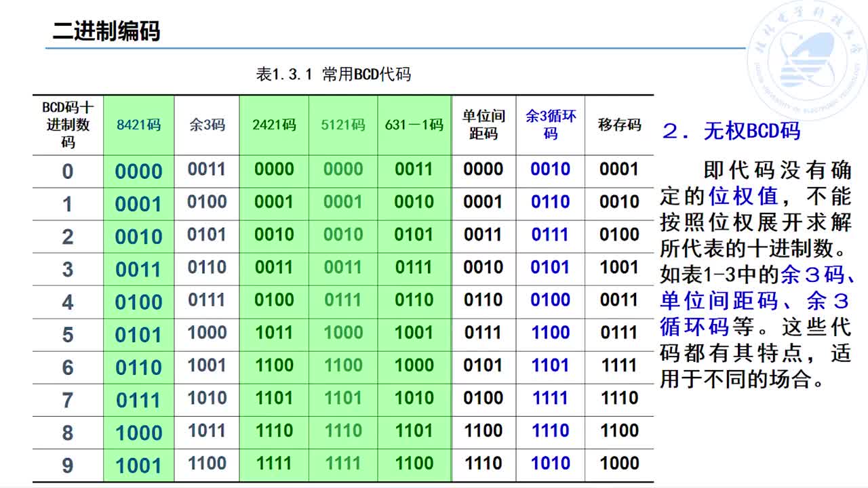The width and height of the screenshot is (868, 488).
Task: Click the 移存码 column header
Action: pos(619,125)
